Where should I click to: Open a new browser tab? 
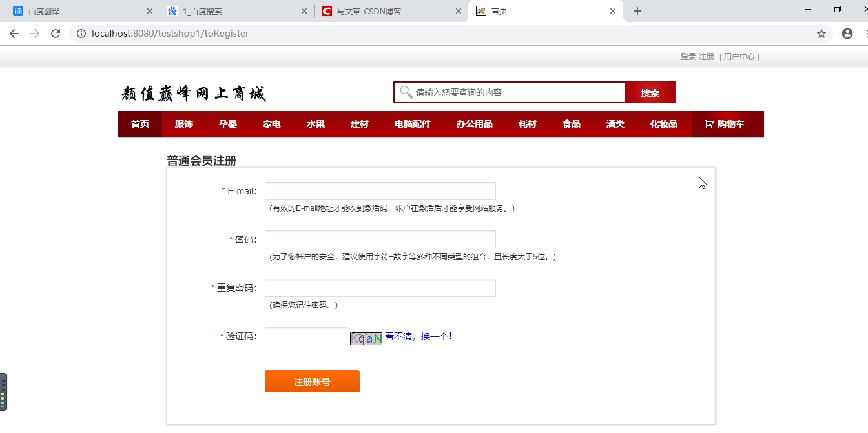(637, 11)
